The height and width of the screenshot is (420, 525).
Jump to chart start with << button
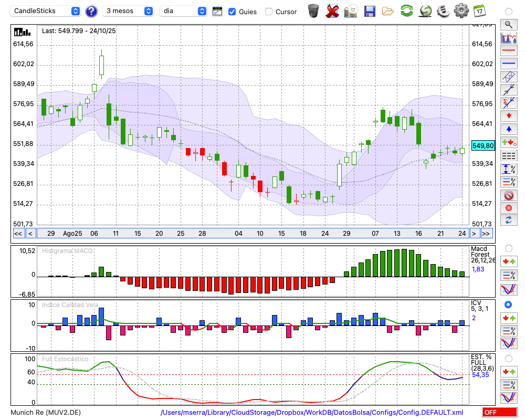18,233
